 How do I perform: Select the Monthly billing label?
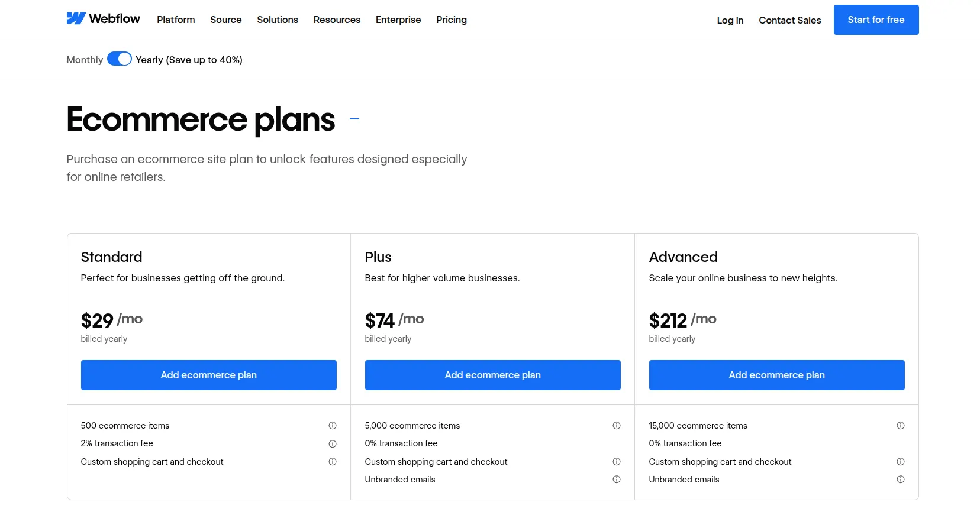click(x=85, y=60)
